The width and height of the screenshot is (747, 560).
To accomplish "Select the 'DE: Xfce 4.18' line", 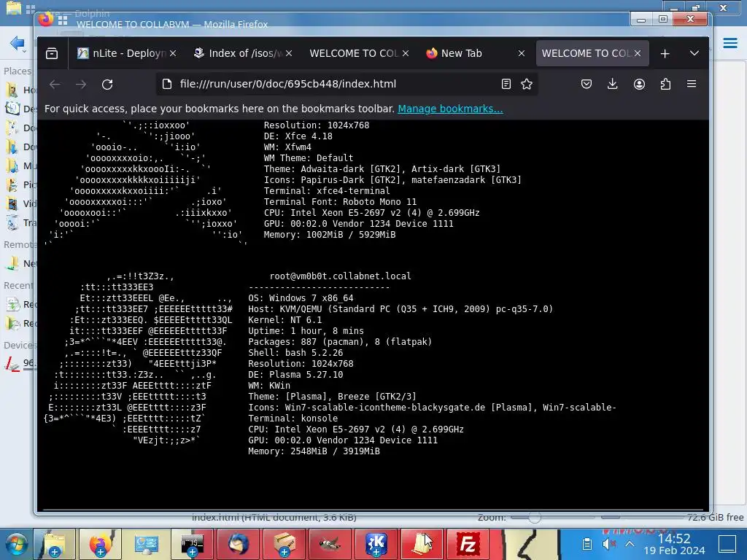I will [298, 136].
